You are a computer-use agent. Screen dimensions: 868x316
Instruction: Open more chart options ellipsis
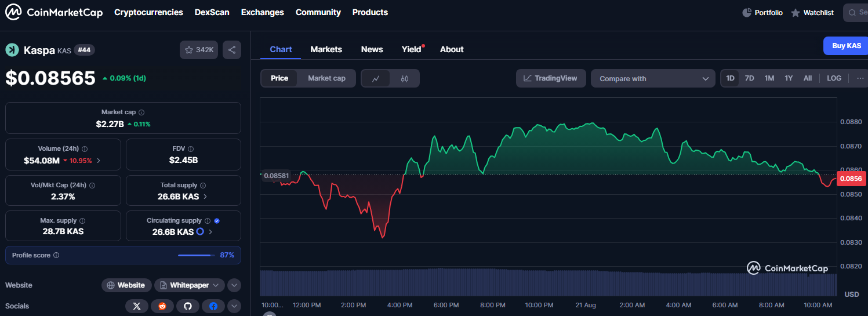tap(860, 78)
